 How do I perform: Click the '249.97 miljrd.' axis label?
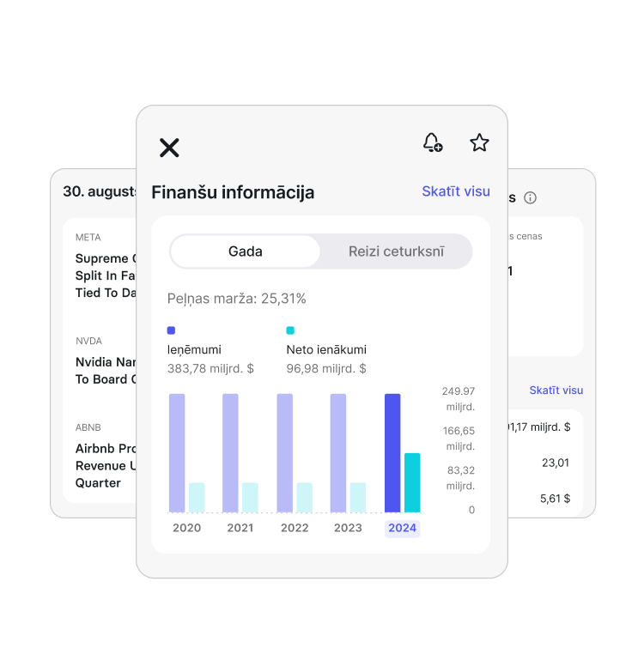pos(459,399)
